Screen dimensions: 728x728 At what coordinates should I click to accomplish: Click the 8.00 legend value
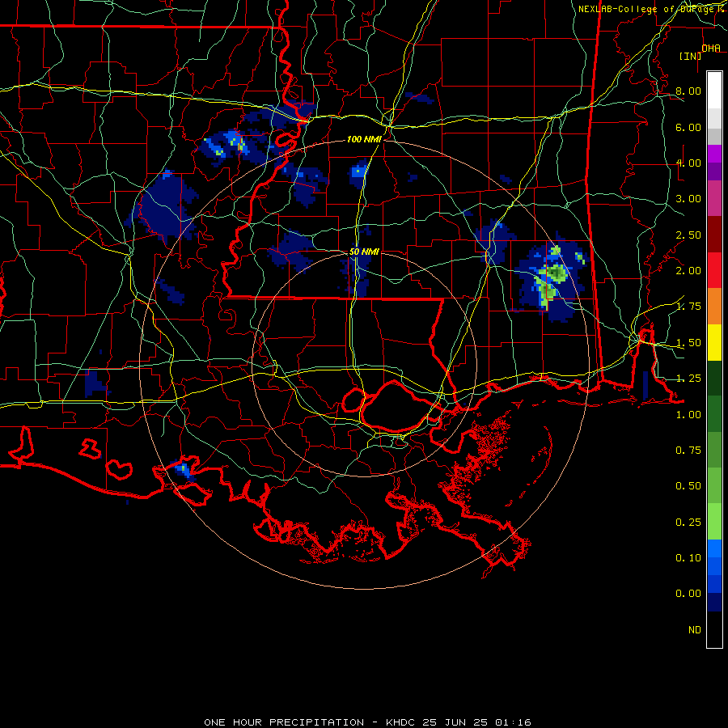pyautogui.click(x=688, y=91)
